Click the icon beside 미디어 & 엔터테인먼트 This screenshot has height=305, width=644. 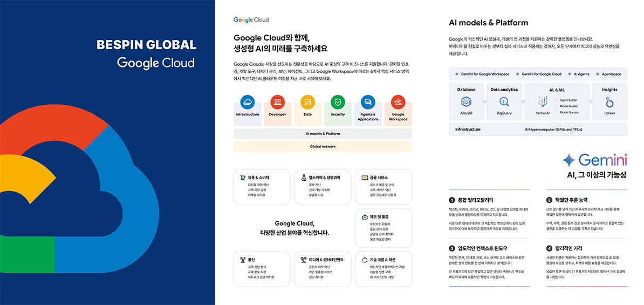(304, 260)
